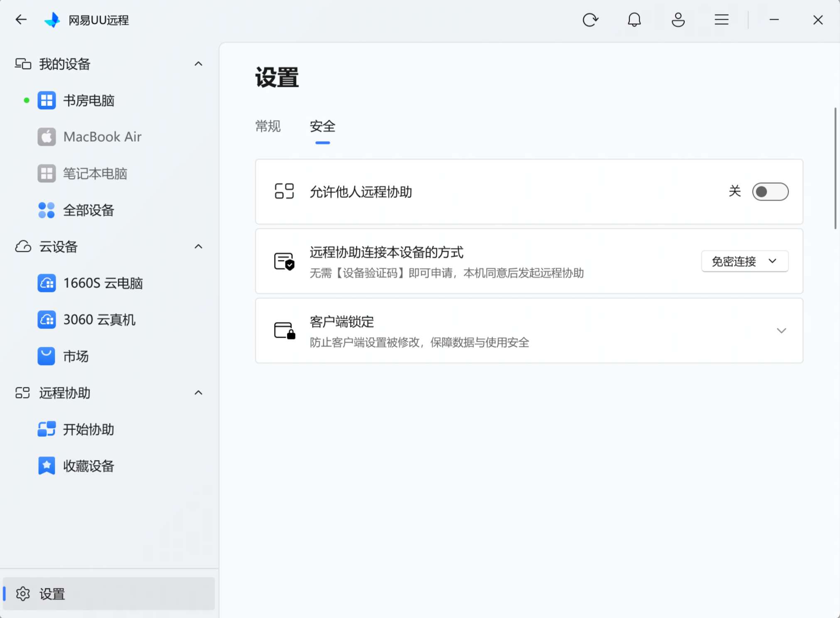Viewport: 840px width, 618px height.
Task: Click the 防止客户端设置被修改 description
Action: coord(419,342)
